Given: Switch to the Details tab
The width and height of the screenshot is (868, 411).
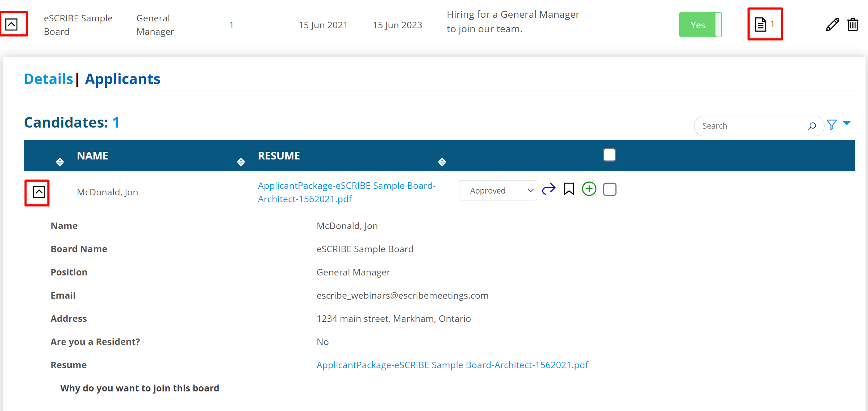Looking at the screenshot, I should pos(49,79).
